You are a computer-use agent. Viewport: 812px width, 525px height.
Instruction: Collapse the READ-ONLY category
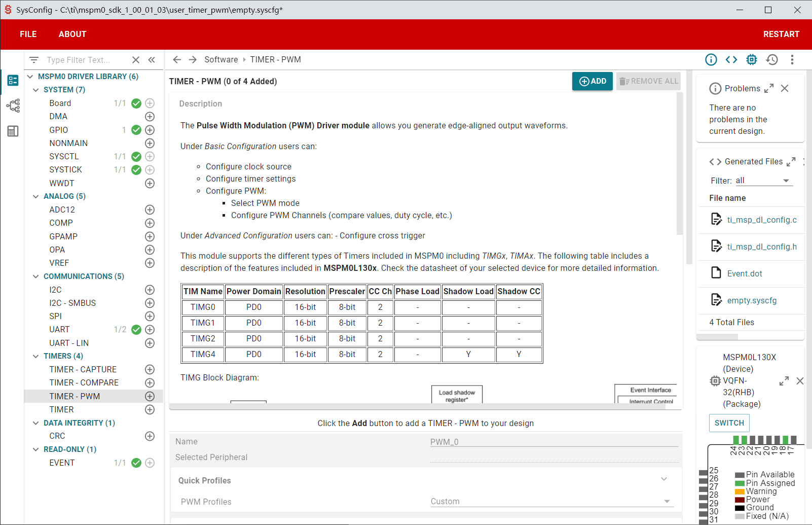pos(35,449)
